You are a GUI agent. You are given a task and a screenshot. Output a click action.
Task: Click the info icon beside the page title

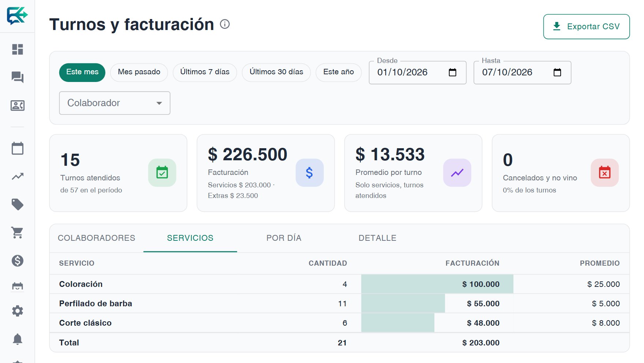point(225,24)
